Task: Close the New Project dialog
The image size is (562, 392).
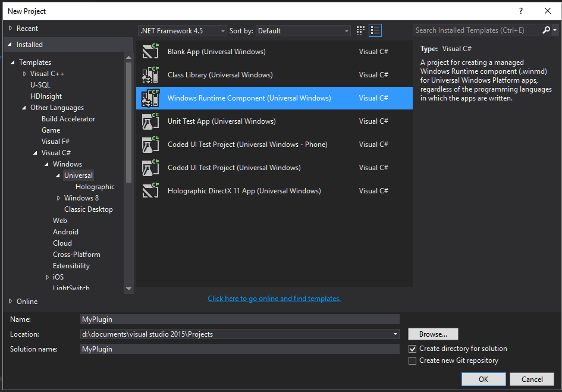Action: click(x=547, y=11)
